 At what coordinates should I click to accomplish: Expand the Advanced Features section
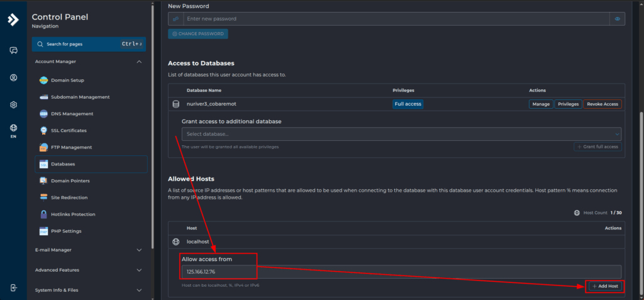139,270
